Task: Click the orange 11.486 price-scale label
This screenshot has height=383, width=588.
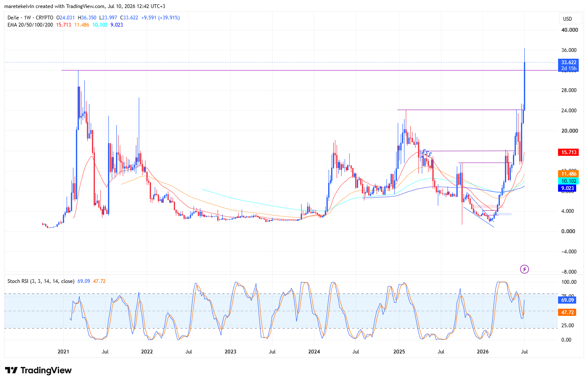Action: [568, 174]
